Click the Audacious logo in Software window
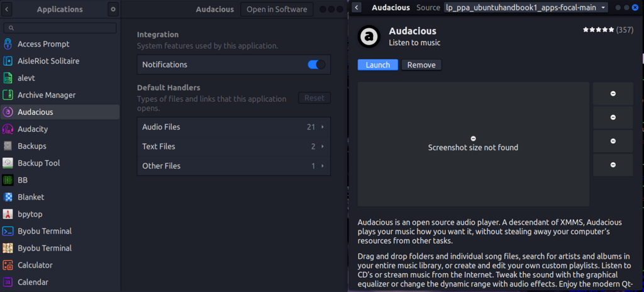Image resolution: width=644 pixels, height=292 pixels. pyautogui.click(x=369, y=36)
